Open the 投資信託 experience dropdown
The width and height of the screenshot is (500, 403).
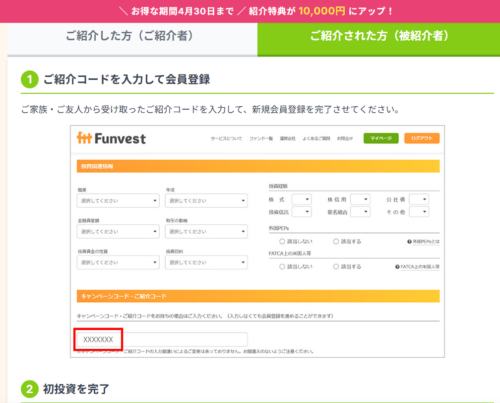pyautogui.click(x=302, y=212)
